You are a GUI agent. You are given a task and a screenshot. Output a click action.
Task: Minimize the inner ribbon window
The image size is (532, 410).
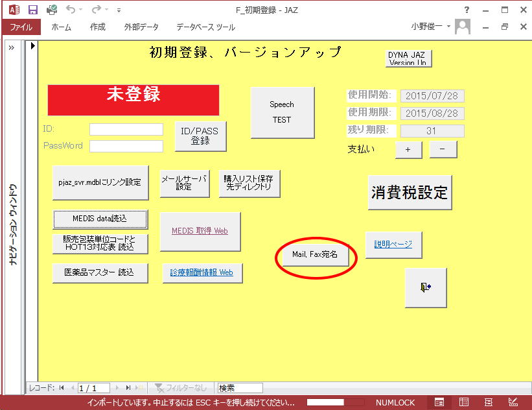point(485,27)
